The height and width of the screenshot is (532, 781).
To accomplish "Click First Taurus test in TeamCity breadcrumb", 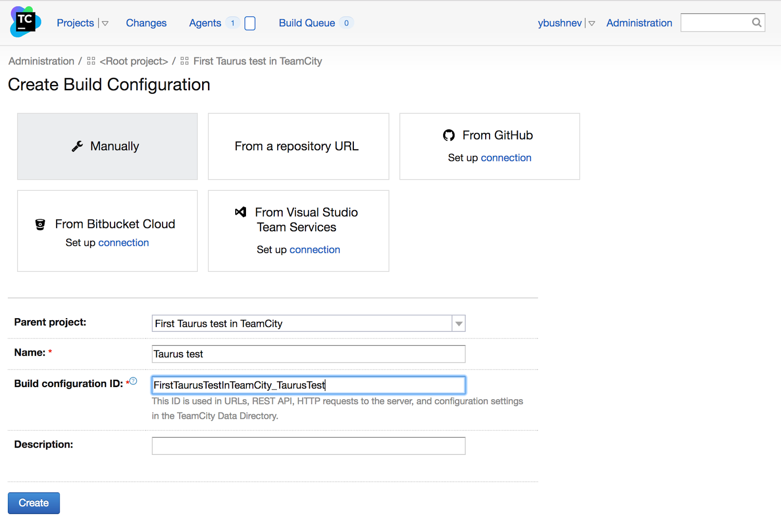I will click(258, 61).
